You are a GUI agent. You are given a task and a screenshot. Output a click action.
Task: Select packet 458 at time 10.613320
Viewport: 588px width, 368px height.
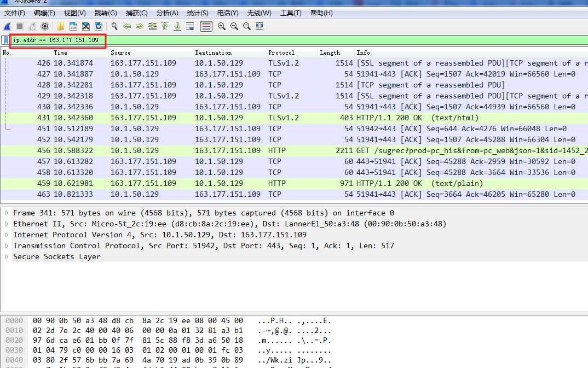294,173
